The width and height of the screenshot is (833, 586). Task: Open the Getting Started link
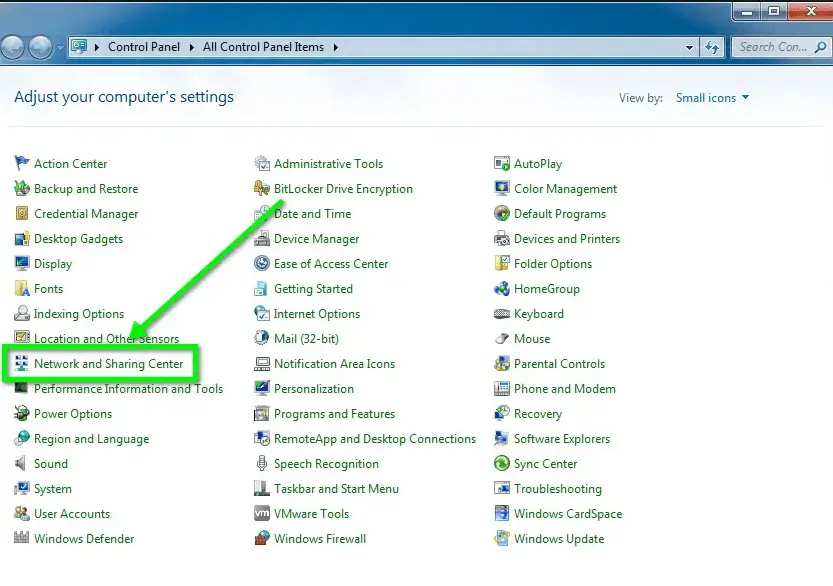(x=313, y=288)
